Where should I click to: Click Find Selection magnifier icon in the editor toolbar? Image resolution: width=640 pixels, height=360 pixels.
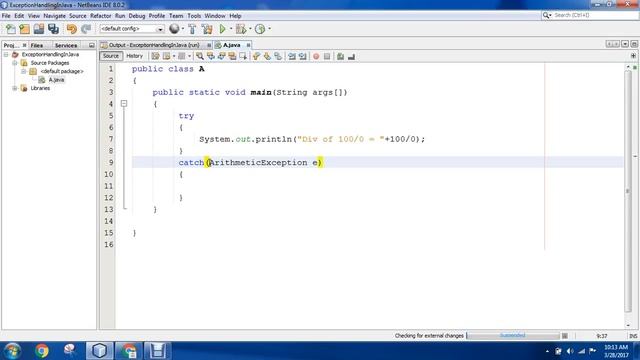click(200, 56)
